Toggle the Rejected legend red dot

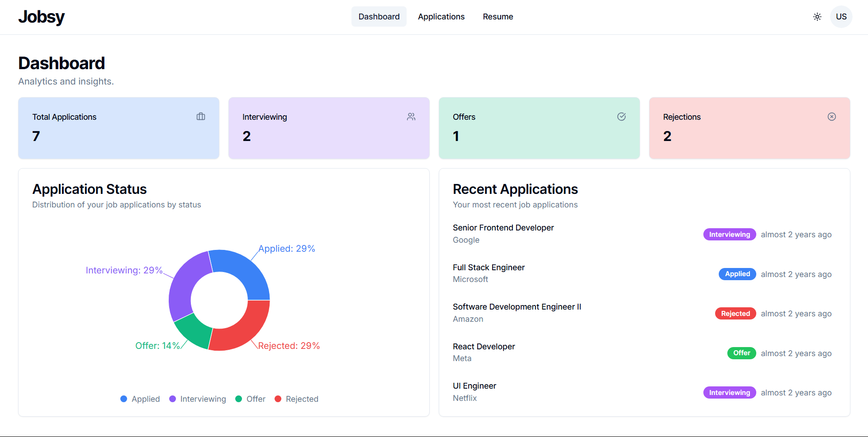coord(278,399)
